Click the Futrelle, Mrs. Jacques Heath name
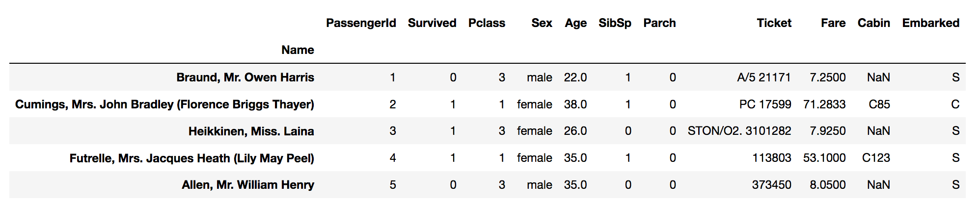 pos(191,158)
